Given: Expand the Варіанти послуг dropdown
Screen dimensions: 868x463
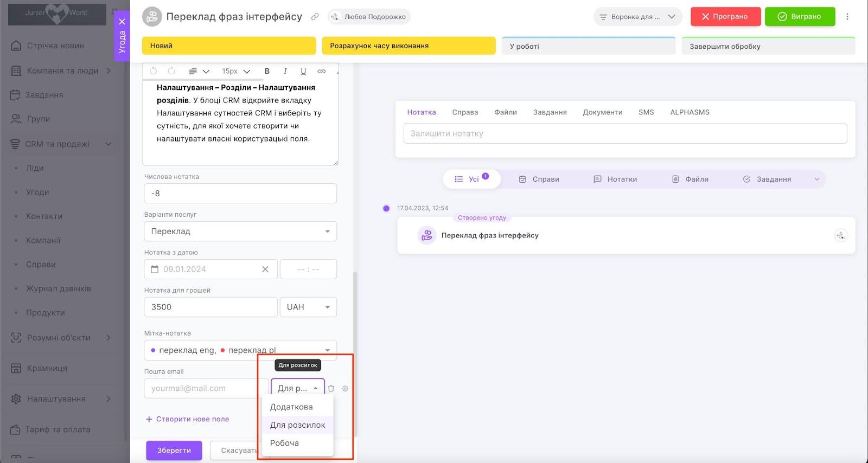Looking at the screenshot, I should point(240,232).
